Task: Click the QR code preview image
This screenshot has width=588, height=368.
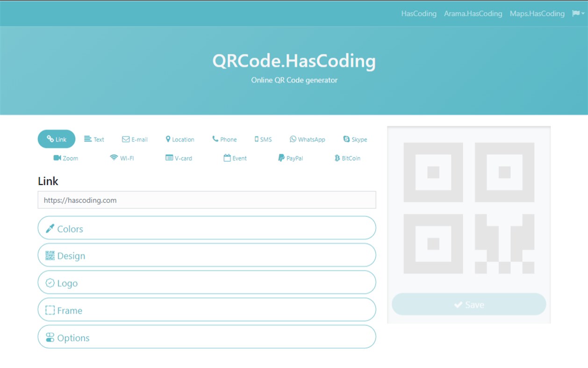Action: (469, 208)
